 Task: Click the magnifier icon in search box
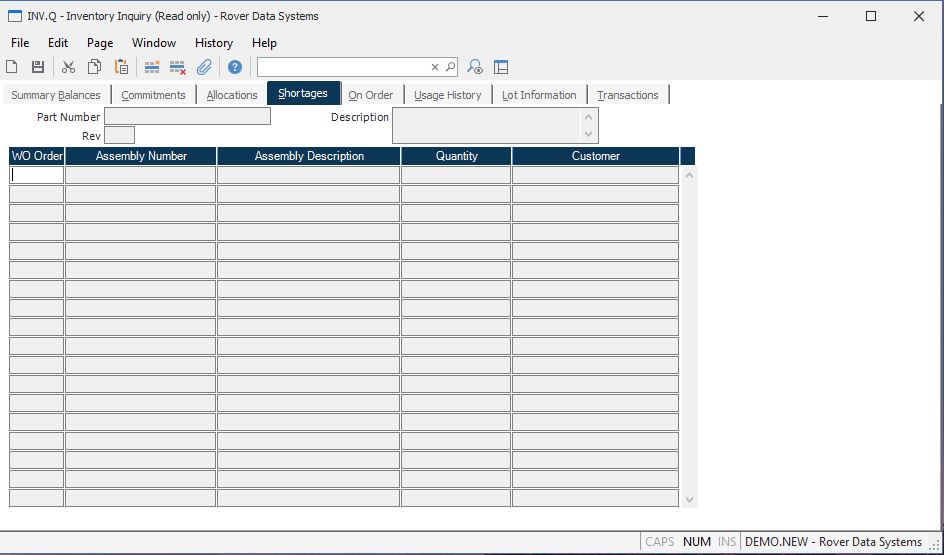(x=450, y=67)
